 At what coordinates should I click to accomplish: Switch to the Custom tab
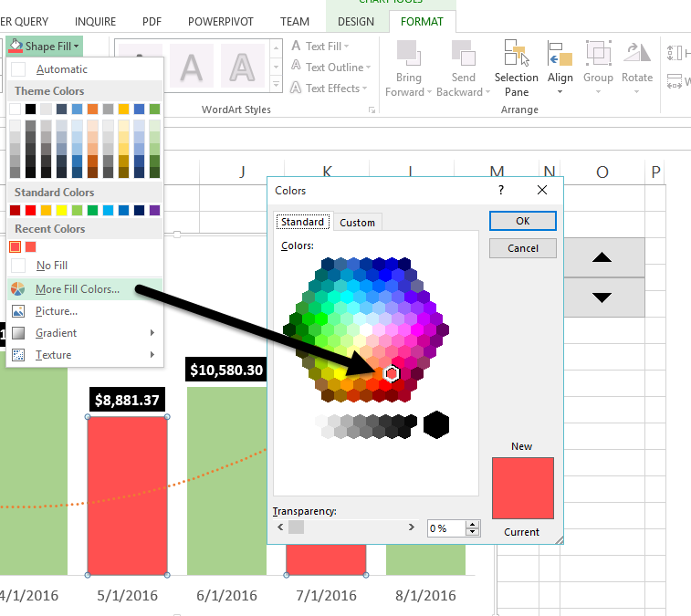click(x=357, y=223)
